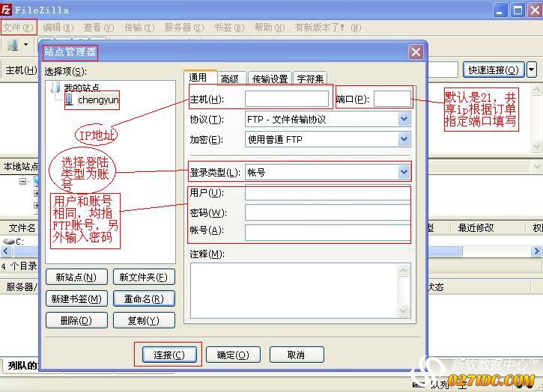Click the 确定(O) button
This screenshot has width=543, height=392.
pos(233,355)
